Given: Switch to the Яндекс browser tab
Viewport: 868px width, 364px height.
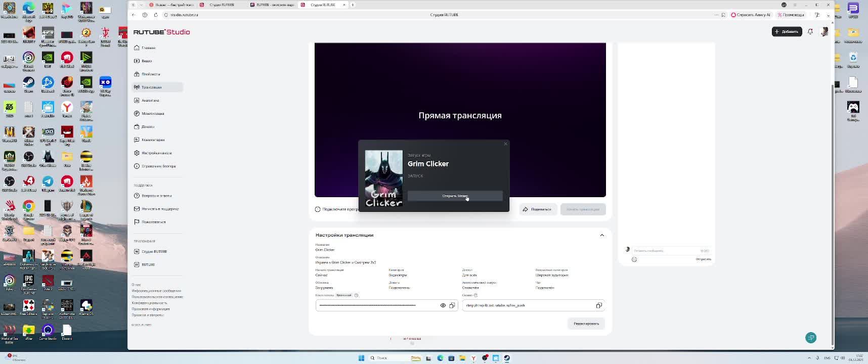Looking at the screenshot, I should (x=171, y=5).
